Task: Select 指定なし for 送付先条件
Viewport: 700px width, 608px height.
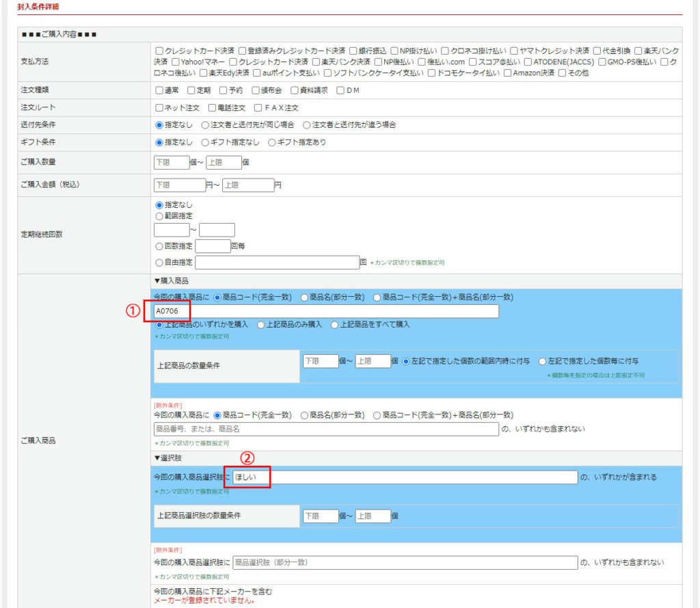Action: point(159,125)
